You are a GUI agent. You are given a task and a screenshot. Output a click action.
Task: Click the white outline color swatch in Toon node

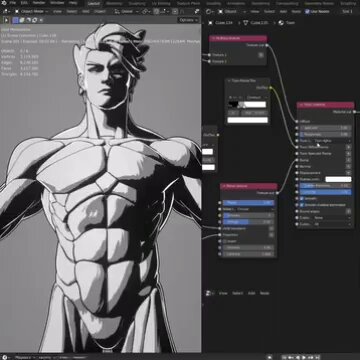point(338,179)
